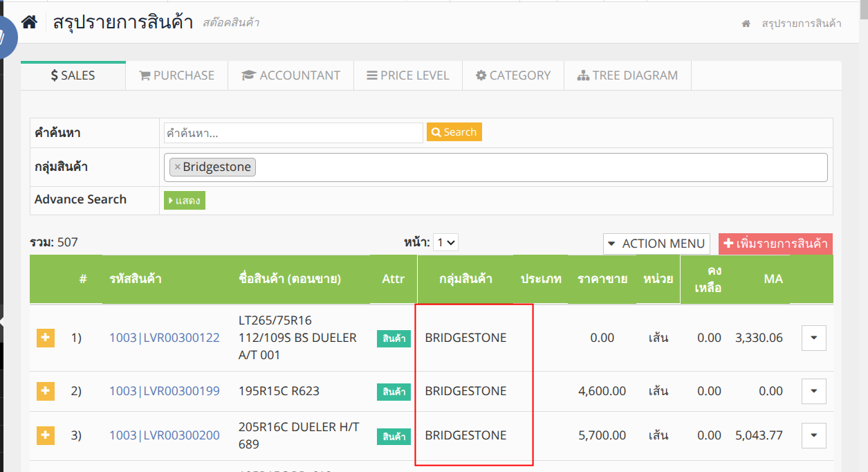Click product name 195R15C R623

[x=279, y=391]
